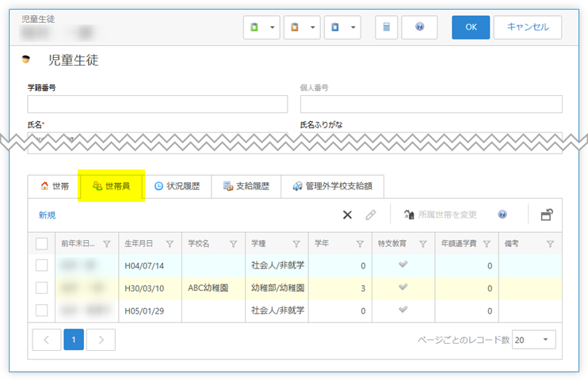588x381 pixels.
Task: Sort by 生年月日 column header
Action: (x=139, y=244)
